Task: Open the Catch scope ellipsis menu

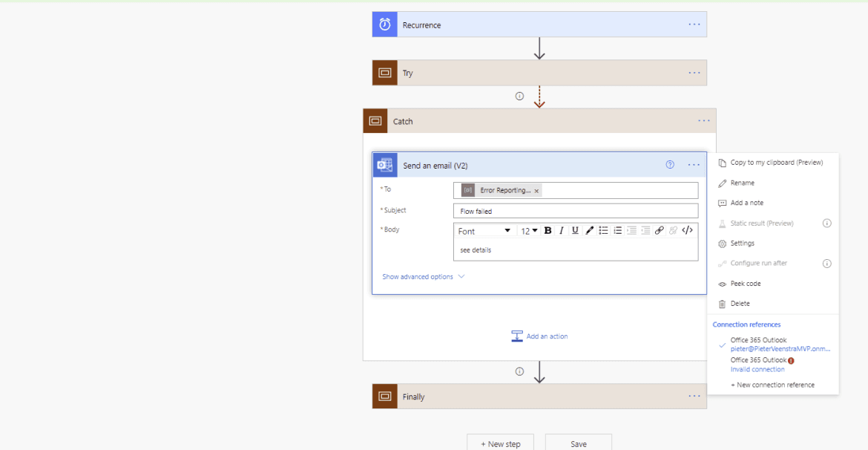Action: coord(703,121)
